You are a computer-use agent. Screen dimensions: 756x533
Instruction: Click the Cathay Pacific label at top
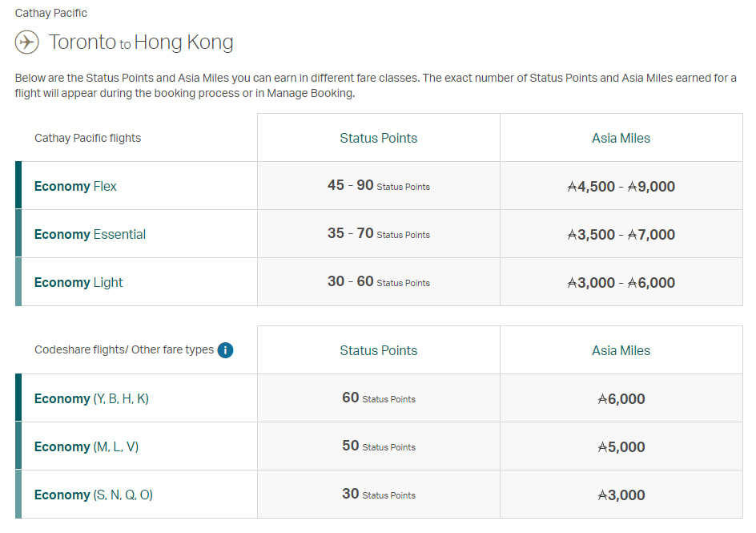coord(50,13)
